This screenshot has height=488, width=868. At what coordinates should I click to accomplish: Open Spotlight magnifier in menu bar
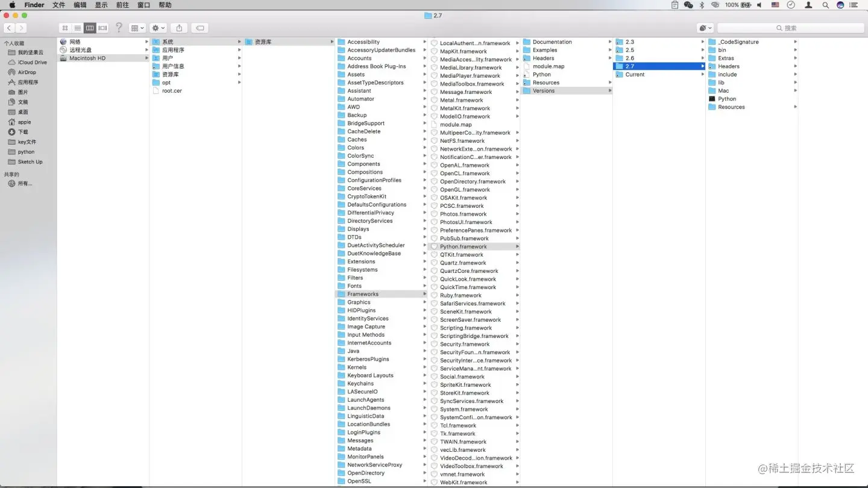click(825, 5)
